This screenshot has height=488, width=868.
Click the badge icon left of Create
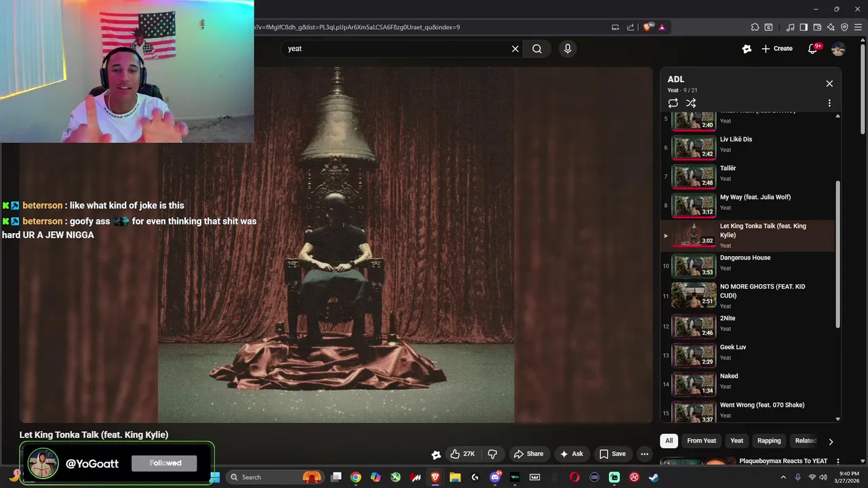pos(747,49)
